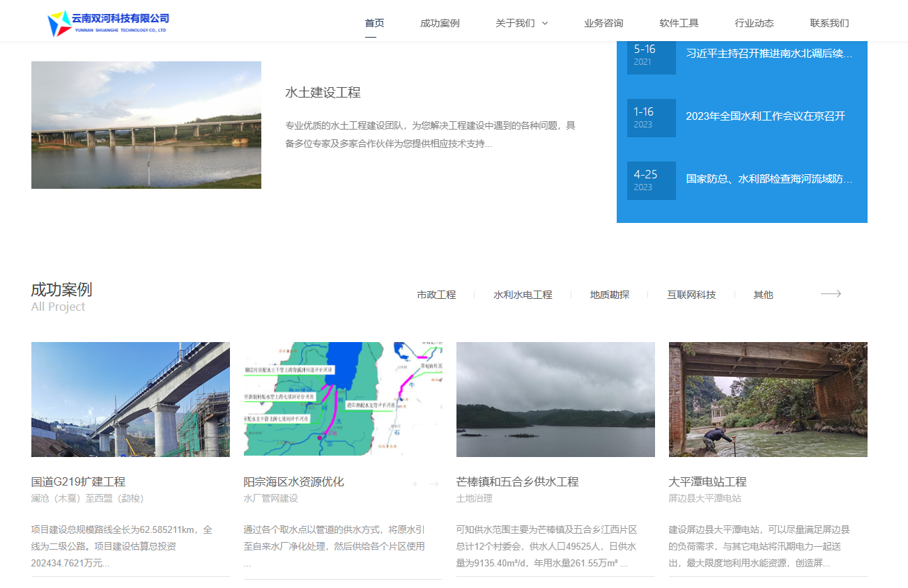Screen dimensions: 908x588
Task: Click the 水厂管网建设 subtitle
Action: (x=270, y=498)
